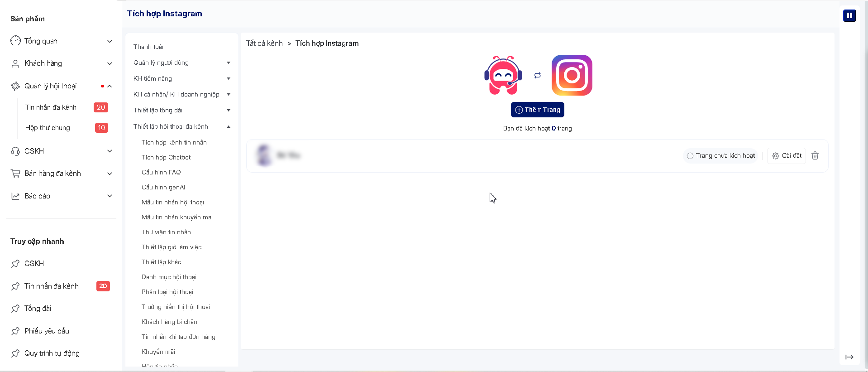Open the Thanh toán settings item

[149, 47]
